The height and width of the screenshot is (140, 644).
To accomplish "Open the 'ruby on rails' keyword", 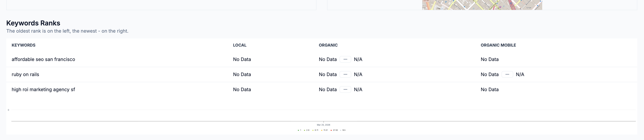I will pyautogui.click(x=25, y=74).
